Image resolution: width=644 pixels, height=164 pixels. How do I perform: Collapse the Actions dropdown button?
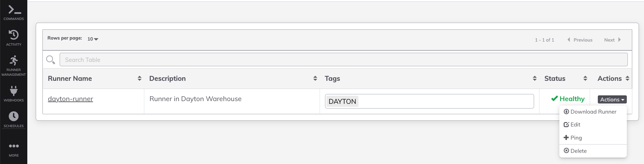[x=612, y=99]
